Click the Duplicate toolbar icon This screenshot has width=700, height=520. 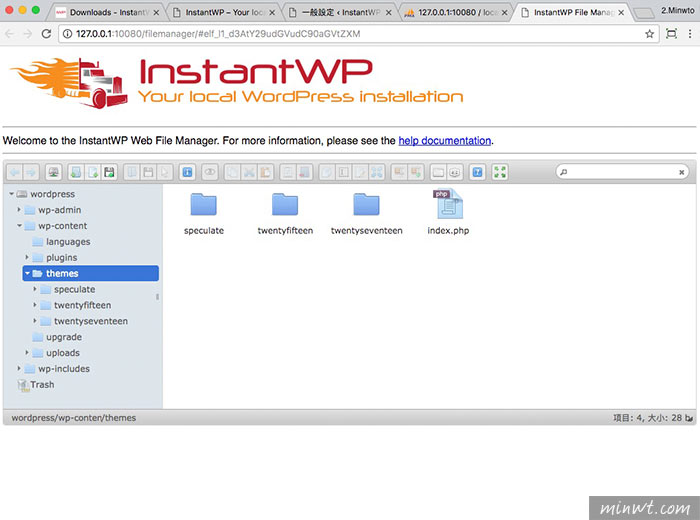click(x=327, y=172)
